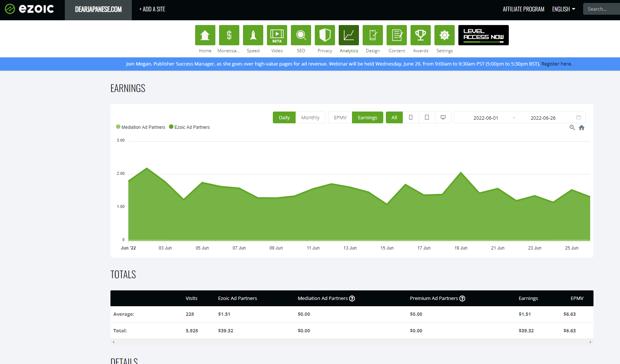Click the Visits column header
Image resolution: width=620 pixels, height=364 pixels.
coord(191,298)
